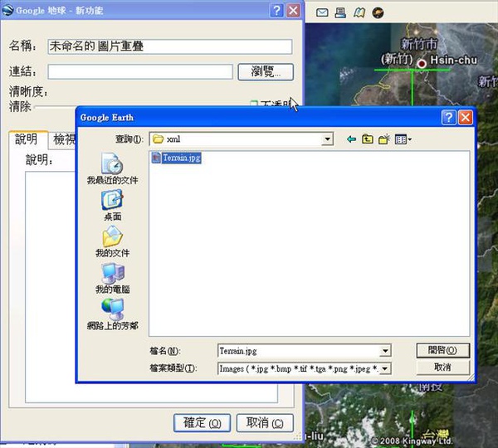Click the OK (確定) button in overlay dialog

coord(202,422)
